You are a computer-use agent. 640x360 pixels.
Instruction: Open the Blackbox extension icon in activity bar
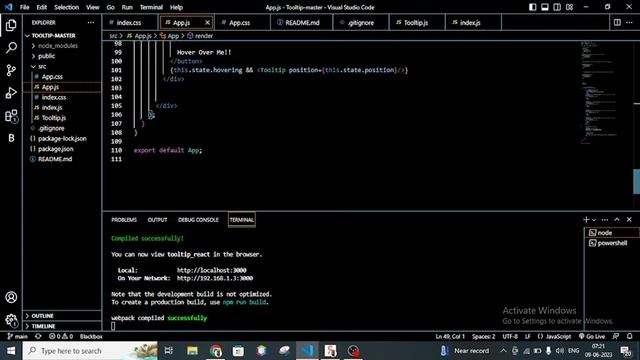click(x=11, y=138)
